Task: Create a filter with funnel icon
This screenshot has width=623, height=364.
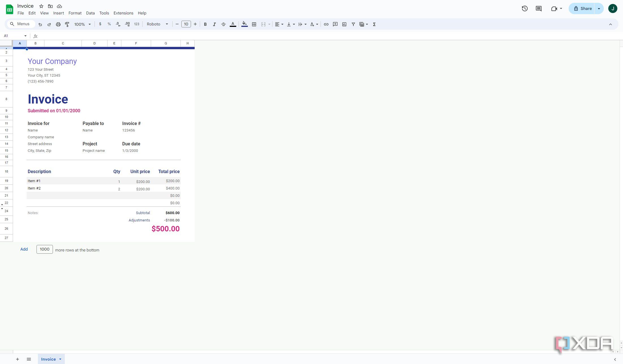Action: click(353, 24)
